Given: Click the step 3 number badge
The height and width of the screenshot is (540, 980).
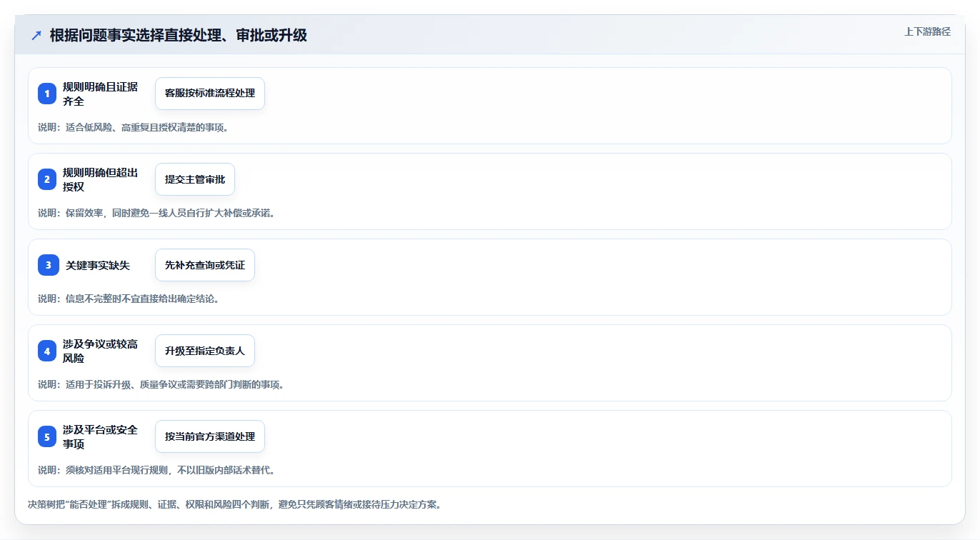Looking at the screenshot, I should [47, 265].
